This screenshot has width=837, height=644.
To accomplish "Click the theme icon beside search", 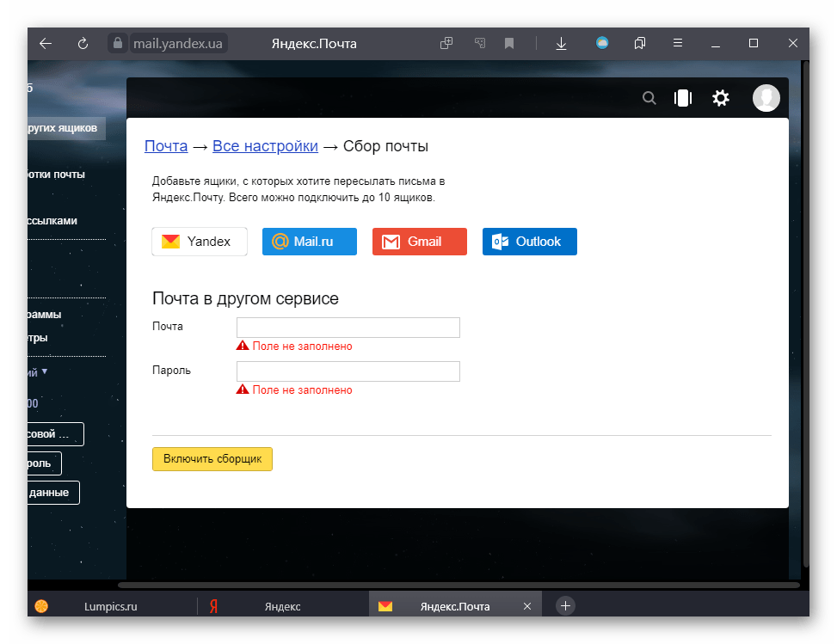I will point(683,98).
